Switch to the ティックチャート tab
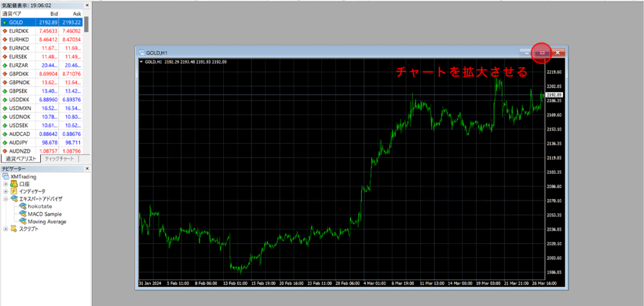Viewport: 644px width, 306px height. point(60,159)
